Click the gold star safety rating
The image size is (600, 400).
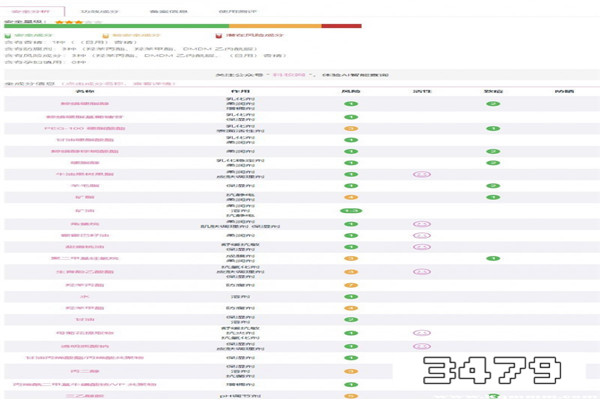(69, 20)
